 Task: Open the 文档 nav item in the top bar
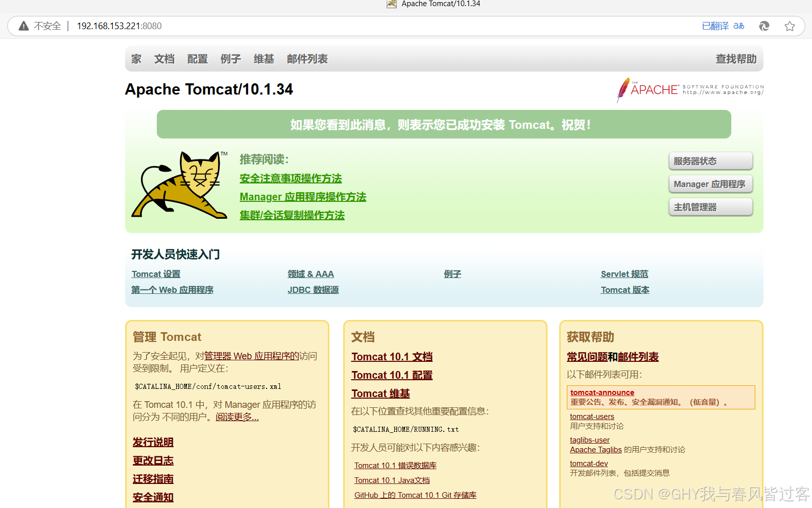point(164,59)
